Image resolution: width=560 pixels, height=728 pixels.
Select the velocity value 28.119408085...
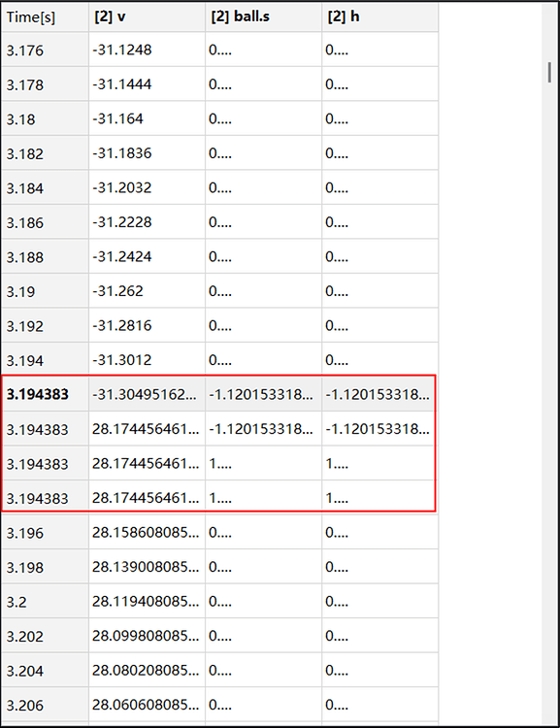(x=148, y=601)
